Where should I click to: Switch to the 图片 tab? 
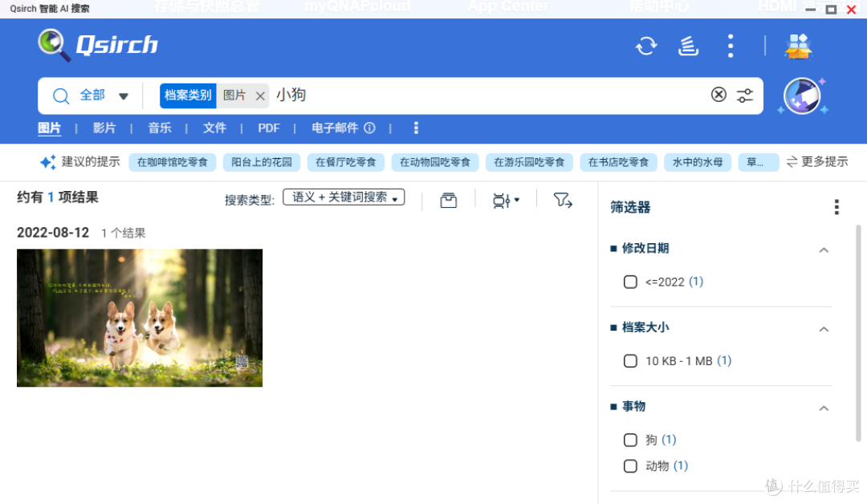coord(49,128)
